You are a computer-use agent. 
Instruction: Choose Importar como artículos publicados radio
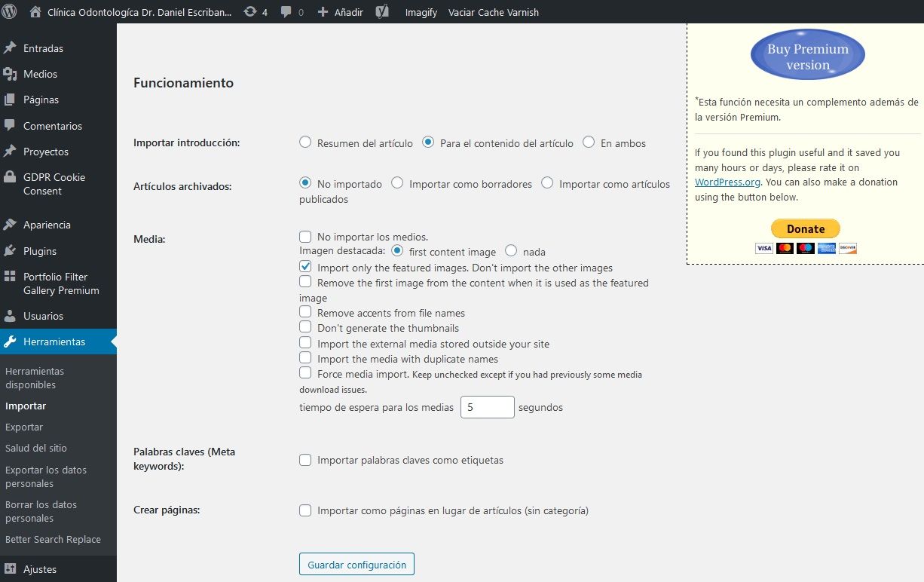(x=547, y=183)
